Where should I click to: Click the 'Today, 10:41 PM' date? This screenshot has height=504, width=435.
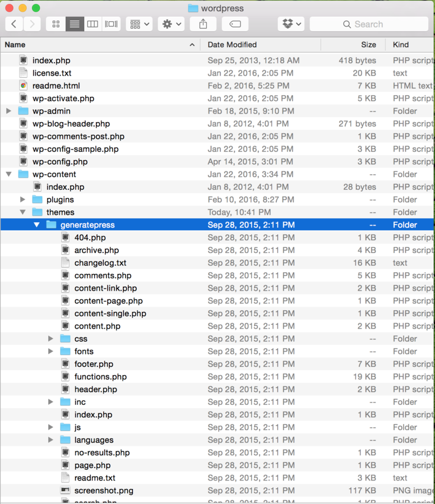pyautogui.click(x=239, y=212)
